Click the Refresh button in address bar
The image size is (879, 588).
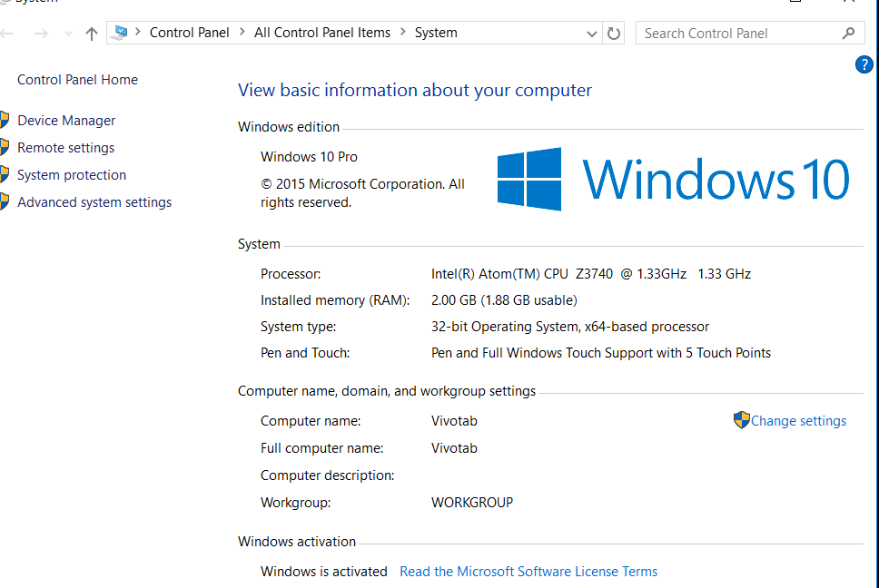click(614, 34)
